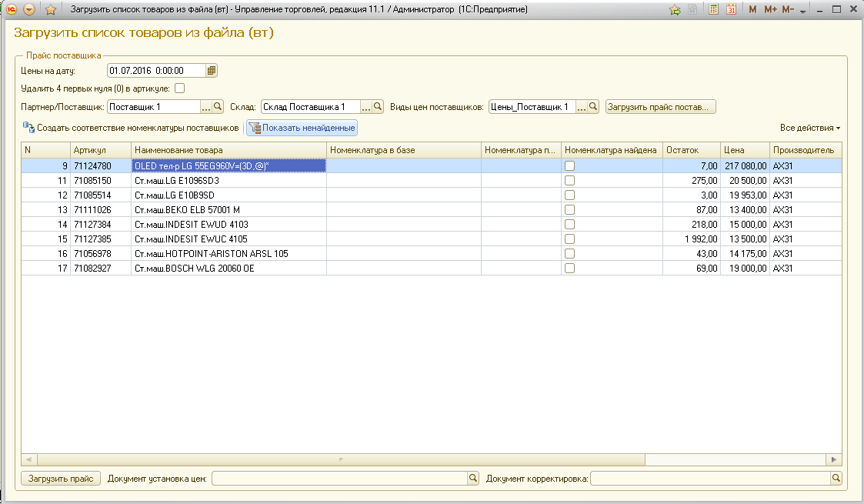Click stock value 43,00
This screenshot has width=864, height=504.
[707, 253]
